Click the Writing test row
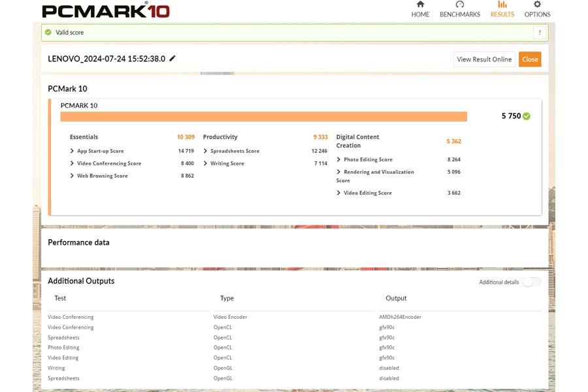588x392 pixels. (56, 368)
